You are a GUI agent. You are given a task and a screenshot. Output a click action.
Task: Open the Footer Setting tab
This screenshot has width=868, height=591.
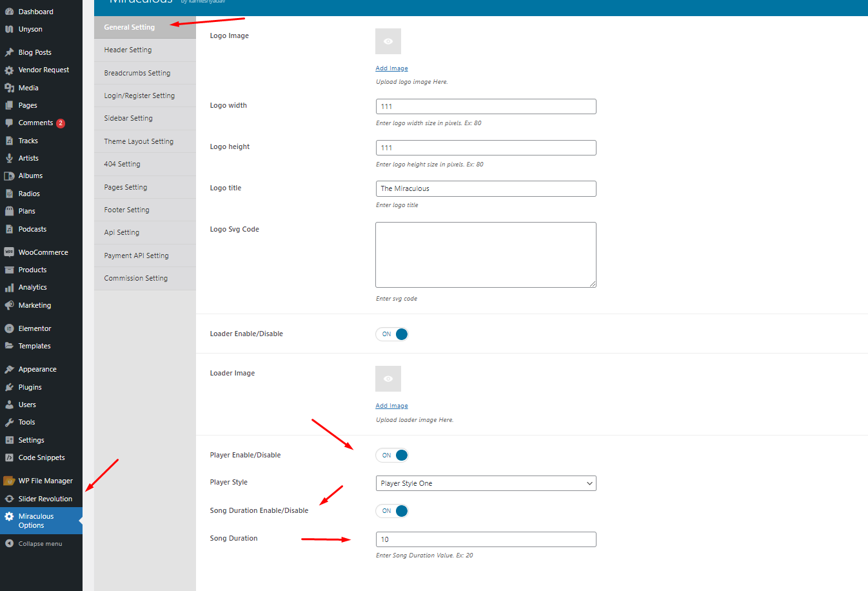[x=145, y=210]
